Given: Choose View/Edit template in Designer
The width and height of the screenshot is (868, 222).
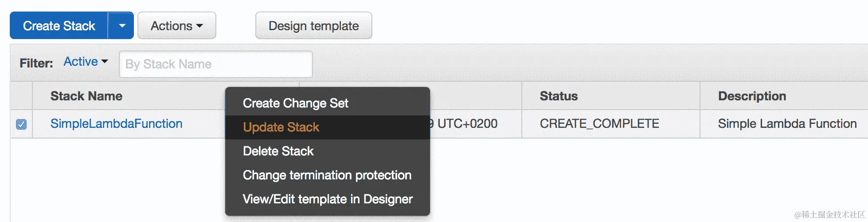Looking at the screenshot, I should 328,199.
